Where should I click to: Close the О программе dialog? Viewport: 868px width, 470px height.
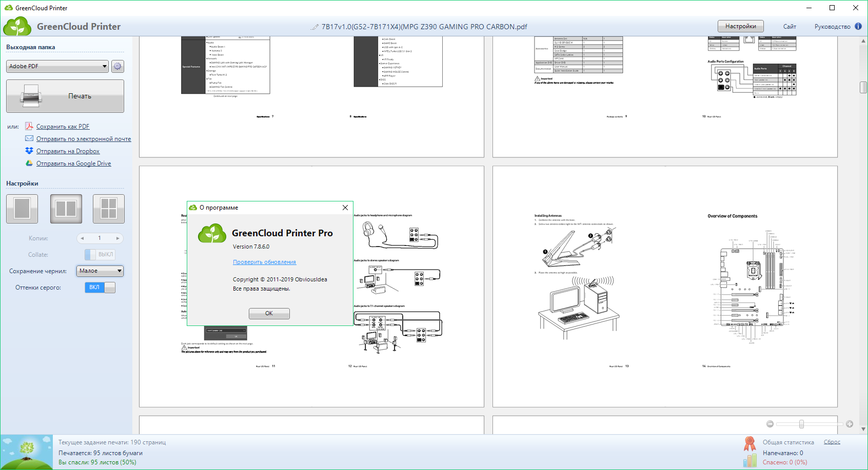click(x=345, y=208)
